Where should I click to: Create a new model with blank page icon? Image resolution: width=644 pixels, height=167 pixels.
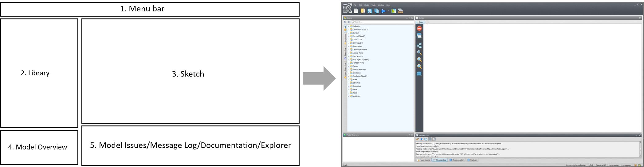click(x=356, y=11)
